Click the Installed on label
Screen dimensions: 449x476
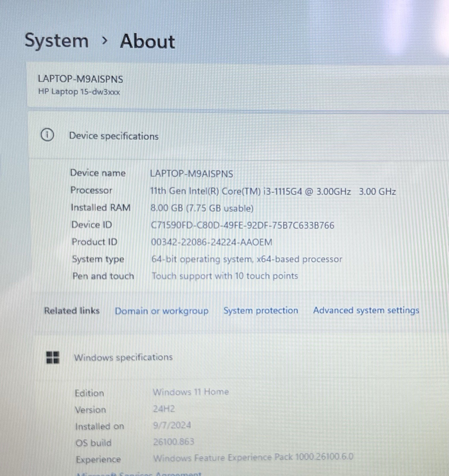click(100, 426)
